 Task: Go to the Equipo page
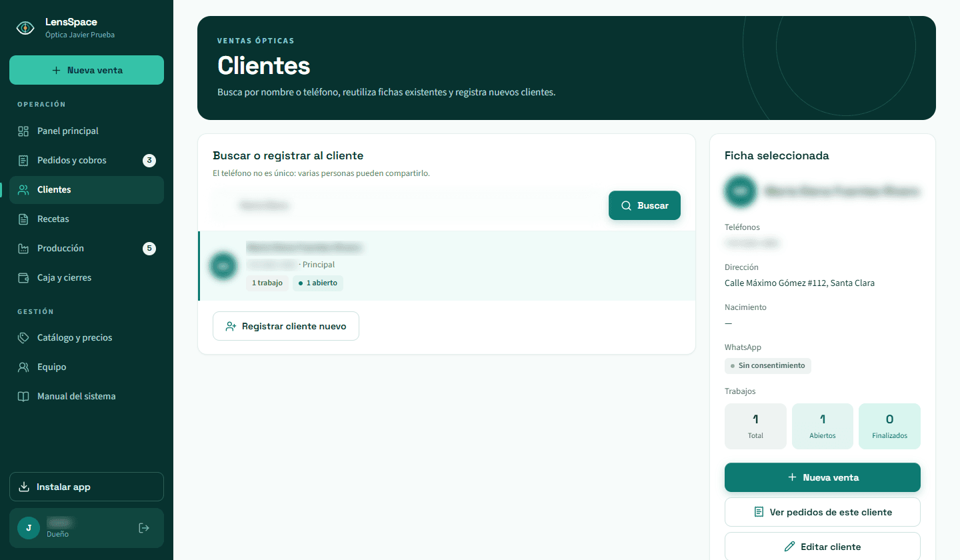coord(87,367)
